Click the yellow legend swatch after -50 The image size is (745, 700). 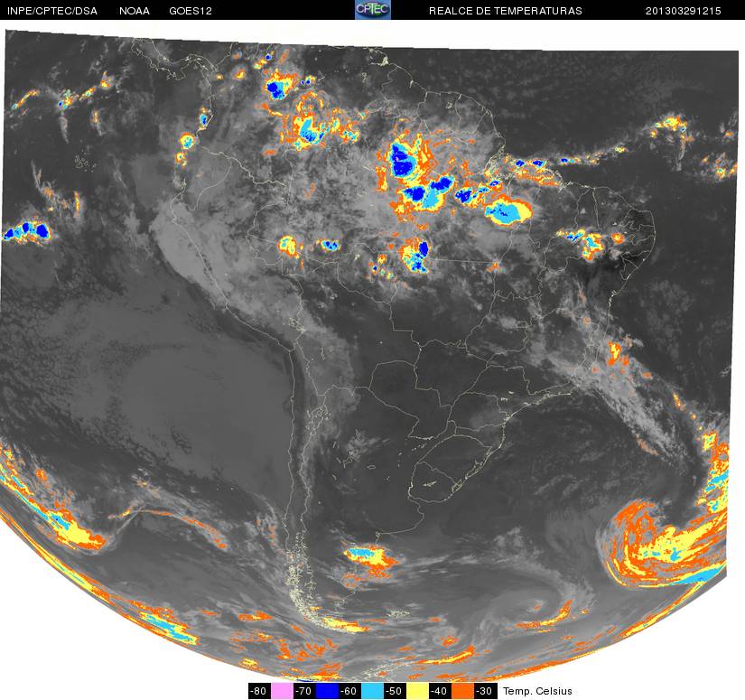click(418, 691)
